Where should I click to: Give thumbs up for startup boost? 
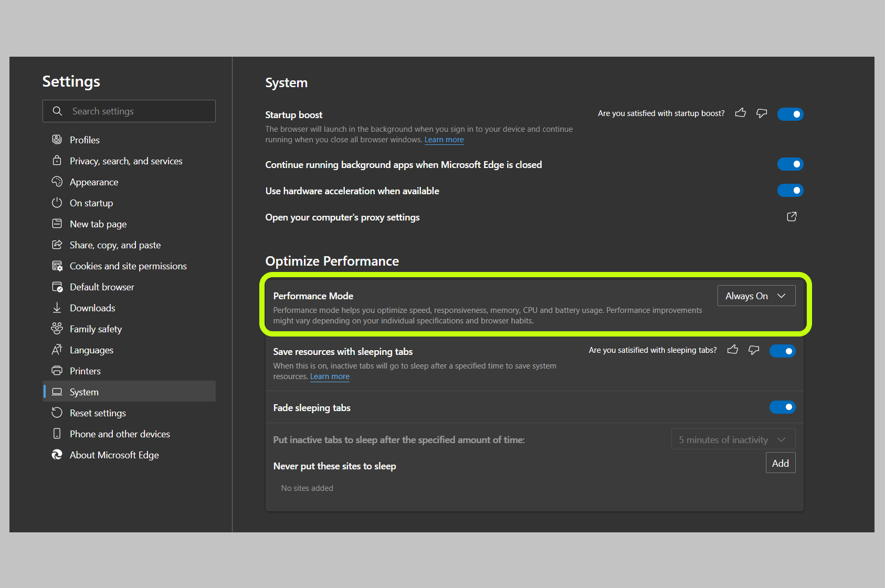[741, 113]
